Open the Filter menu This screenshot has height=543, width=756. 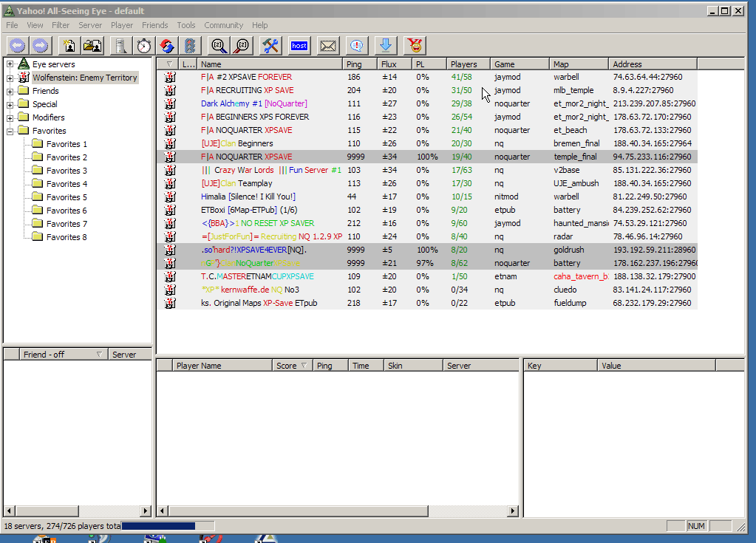pyautogui.click(x=61, y=25)
